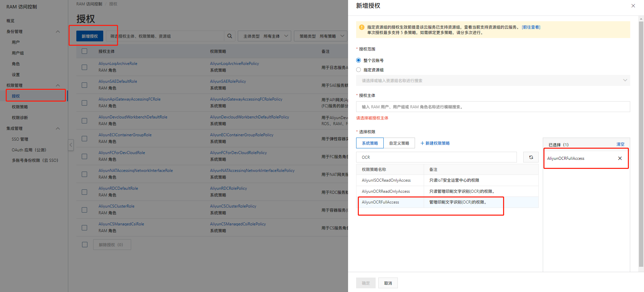The height and width of the screenshot is (292, 644).
Task: Open 多账号身份权限 (云 SSO) item
Action: (x=35, y=160)
